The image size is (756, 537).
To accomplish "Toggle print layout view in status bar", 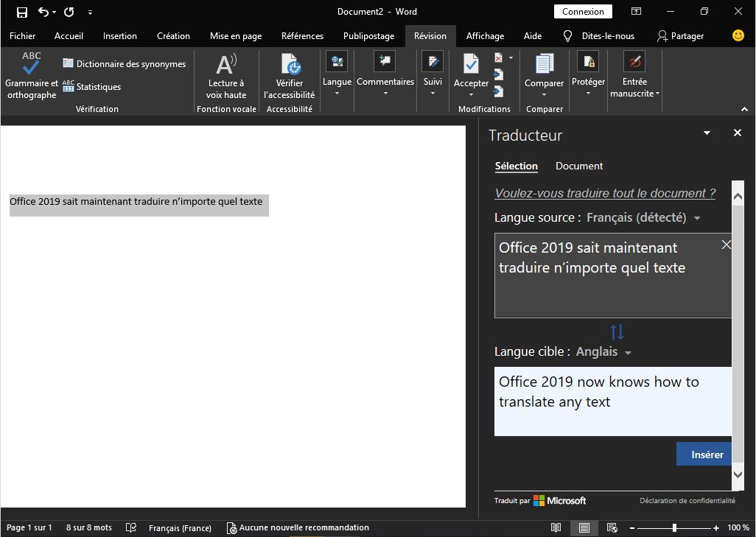I will coord(584,528).
